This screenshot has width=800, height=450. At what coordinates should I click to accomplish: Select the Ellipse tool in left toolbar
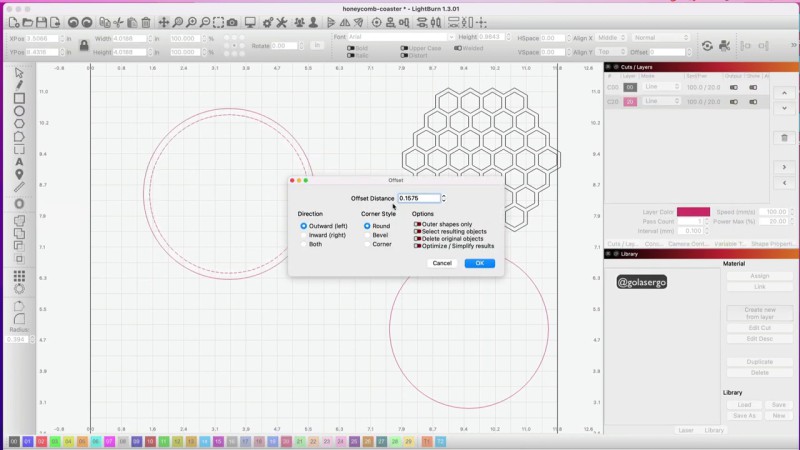pos(19,111)
